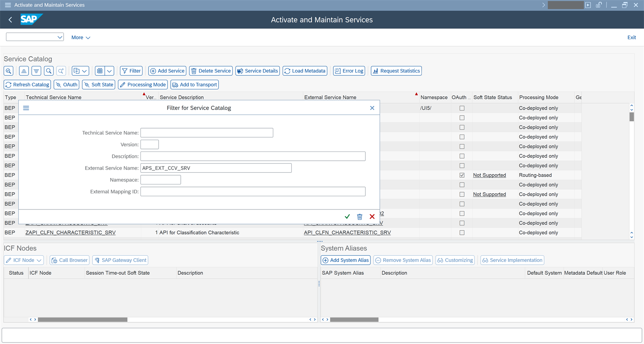Click the Find search icon in toolbar
The image size is (644, 344).
pos(49,71)
